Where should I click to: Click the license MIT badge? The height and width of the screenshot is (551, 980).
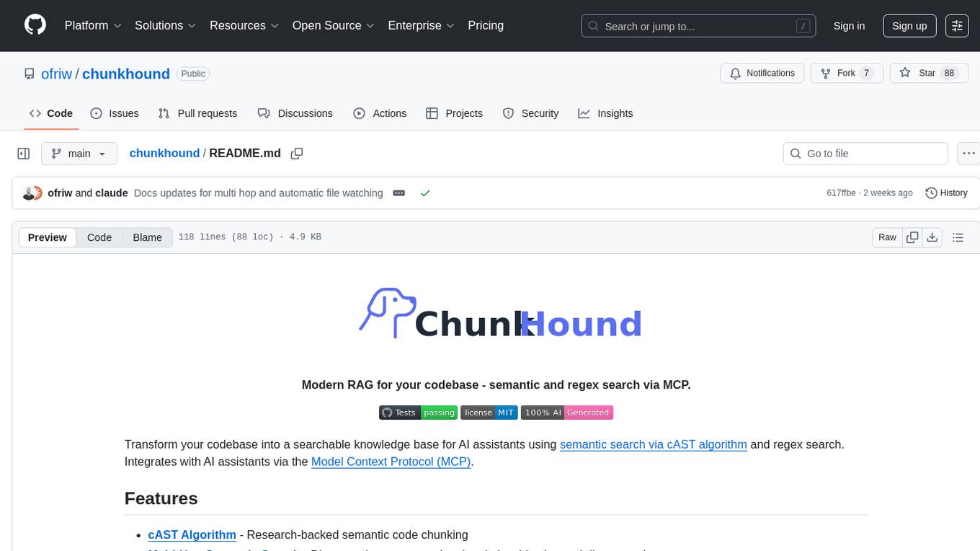489,413
